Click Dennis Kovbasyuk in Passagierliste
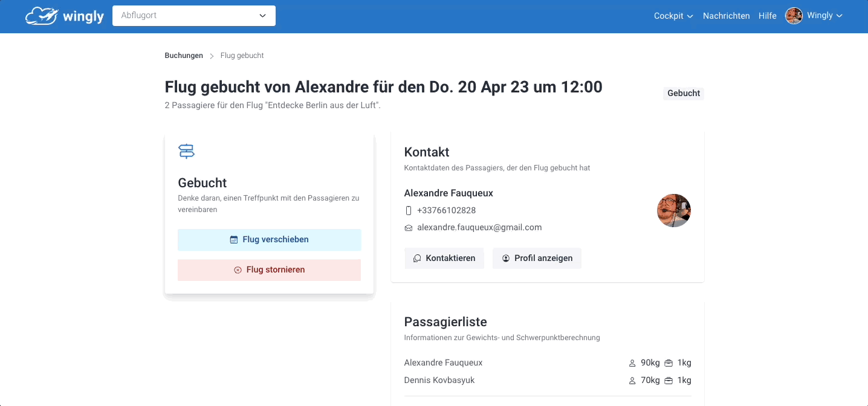 (x=439, y=381)
